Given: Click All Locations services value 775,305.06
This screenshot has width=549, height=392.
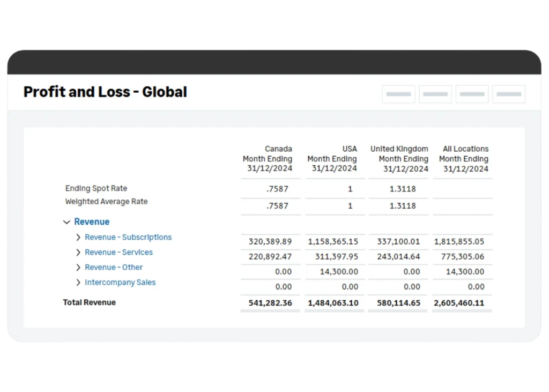Looking at the screenshot, I should 463,257.
